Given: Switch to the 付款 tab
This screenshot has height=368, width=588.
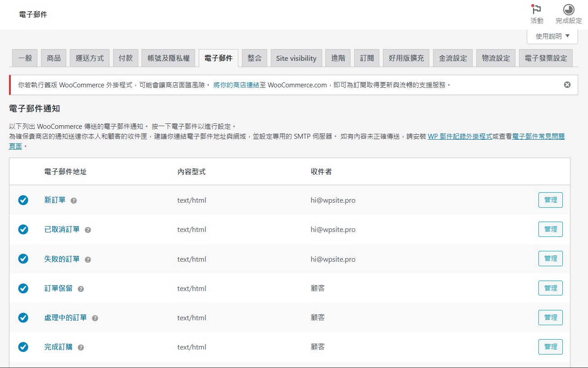Looking at the screenshot, I should (x=125, y=57).
